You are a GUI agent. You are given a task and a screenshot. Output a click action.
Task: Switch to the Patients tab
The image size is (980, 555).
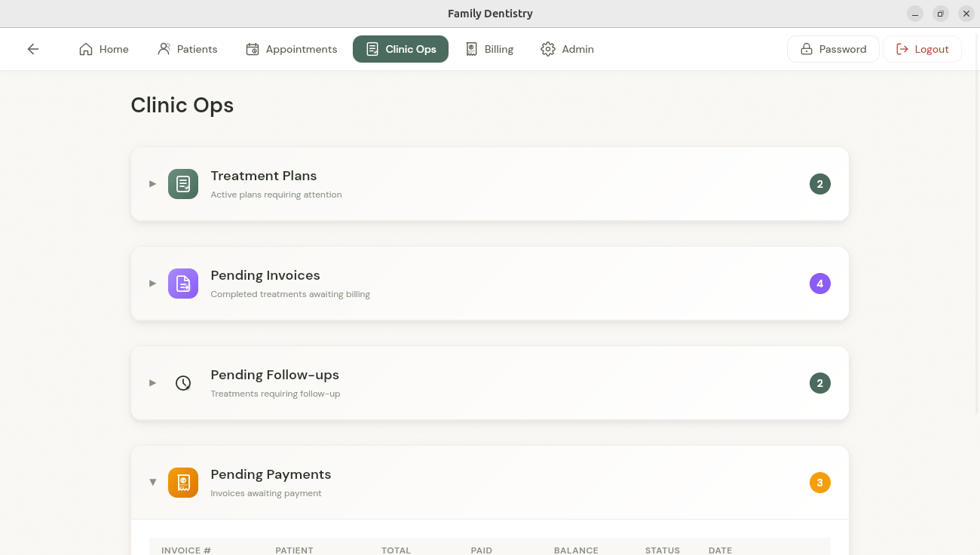188,49
